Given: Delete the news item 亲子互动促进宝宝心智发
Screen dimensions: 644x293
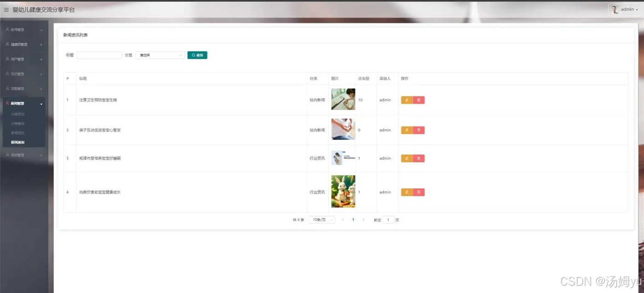Looking at the screenshot, I should coord(419,130).
